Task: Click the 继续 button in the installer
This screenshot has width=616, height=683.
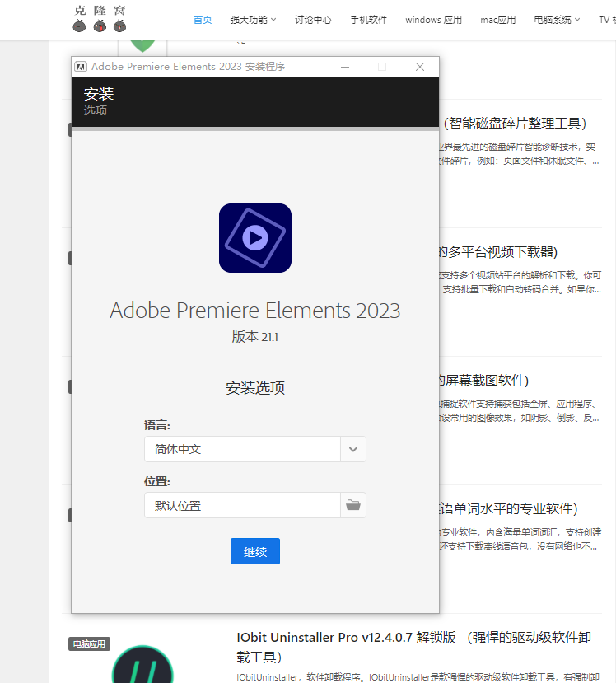Action: click(255, 551)
